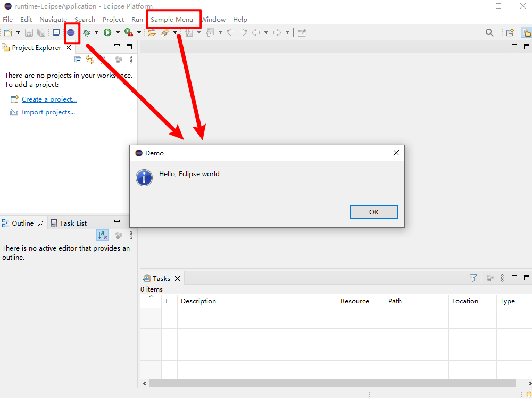Toggle Focus on Active Task in Outline
The height and width of the screenshot is (398, 532).
click(x=119, y=236)
